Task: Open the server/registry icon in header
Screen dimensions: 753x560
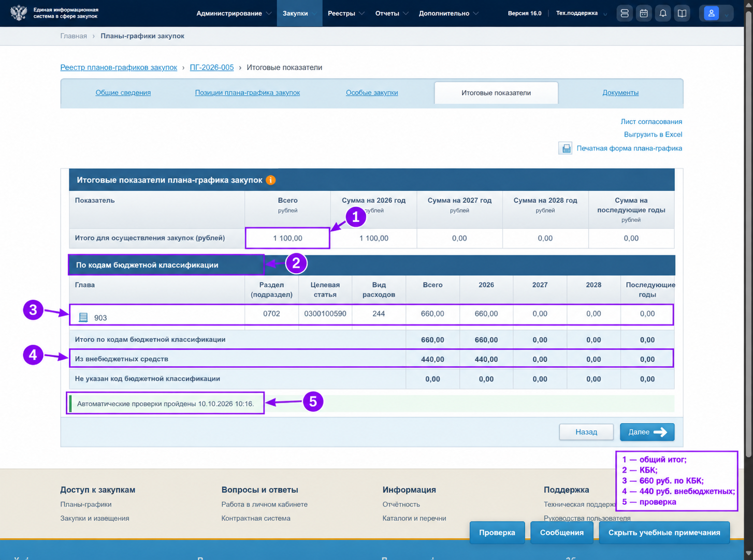Action: (x=625, y=13)
